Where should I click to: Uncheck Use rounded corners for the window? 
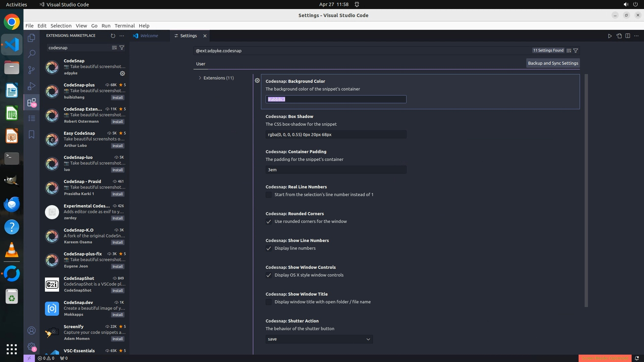[269, 222]
